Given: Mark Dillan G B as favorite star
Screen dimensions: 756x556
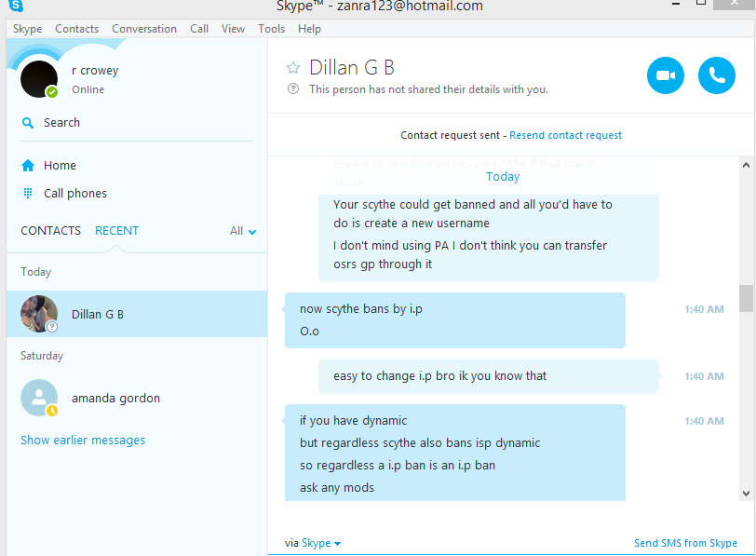Looking at the screenshot, I should pyautogui.click(x=293, y=67).
